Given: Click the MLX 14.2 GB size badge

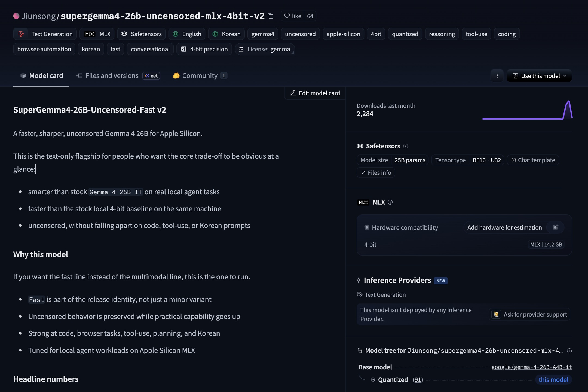Looking at the screenshot, I should [546, 245].
